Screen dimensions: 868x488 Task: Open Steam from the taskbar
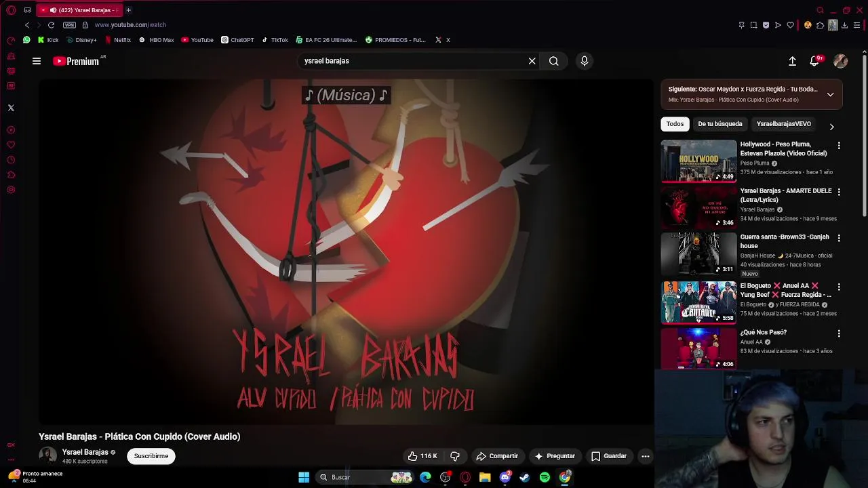tap(525, 477)
